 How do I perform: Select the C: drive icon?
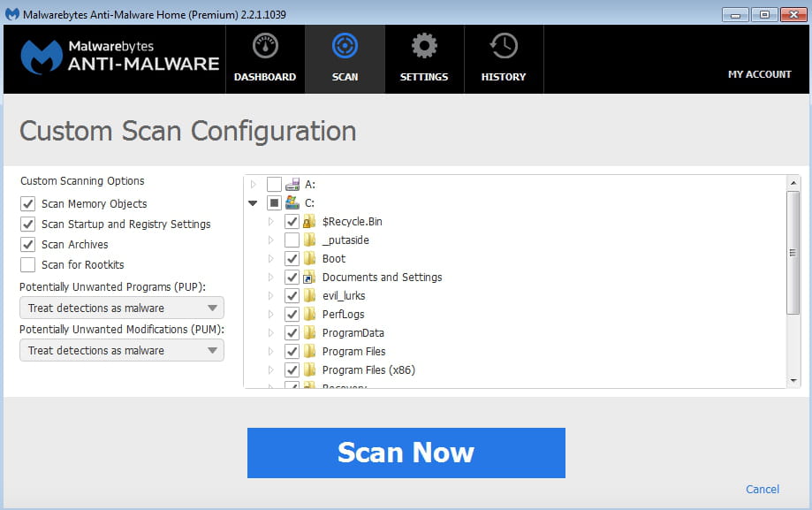tap(292, 203)
